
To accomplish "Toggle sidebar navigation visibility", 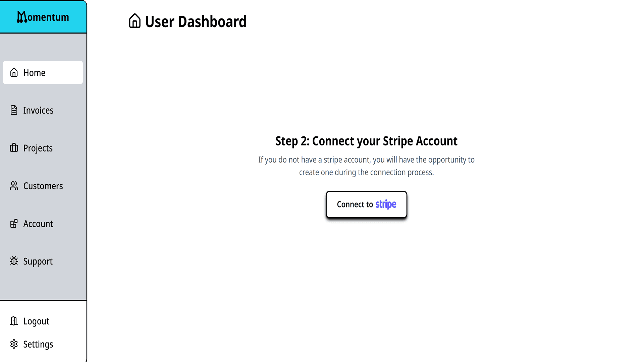I will point(43,16).
